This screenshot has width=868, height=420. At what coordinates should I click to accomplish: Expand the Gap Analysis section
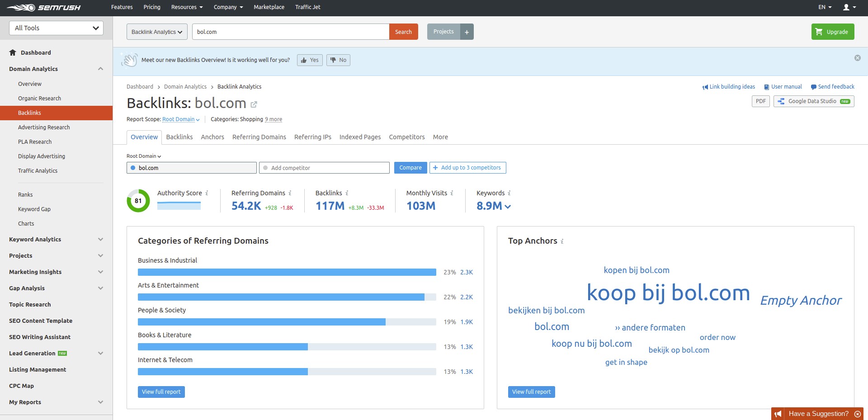point(100,288)
